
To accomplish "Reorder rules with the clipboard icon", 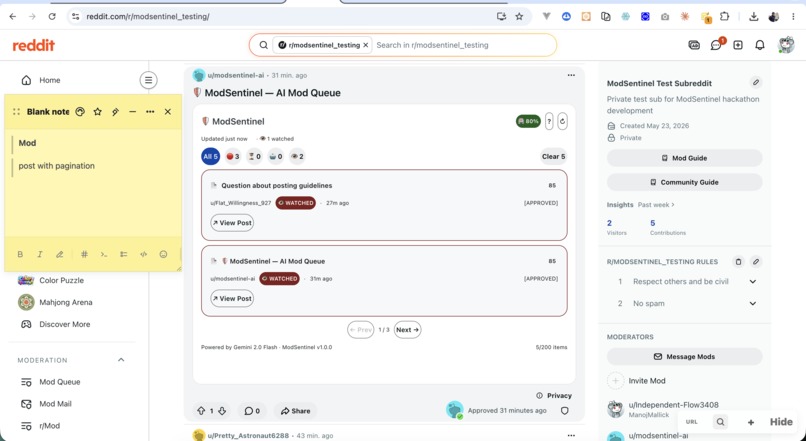I will pos(738,262).
